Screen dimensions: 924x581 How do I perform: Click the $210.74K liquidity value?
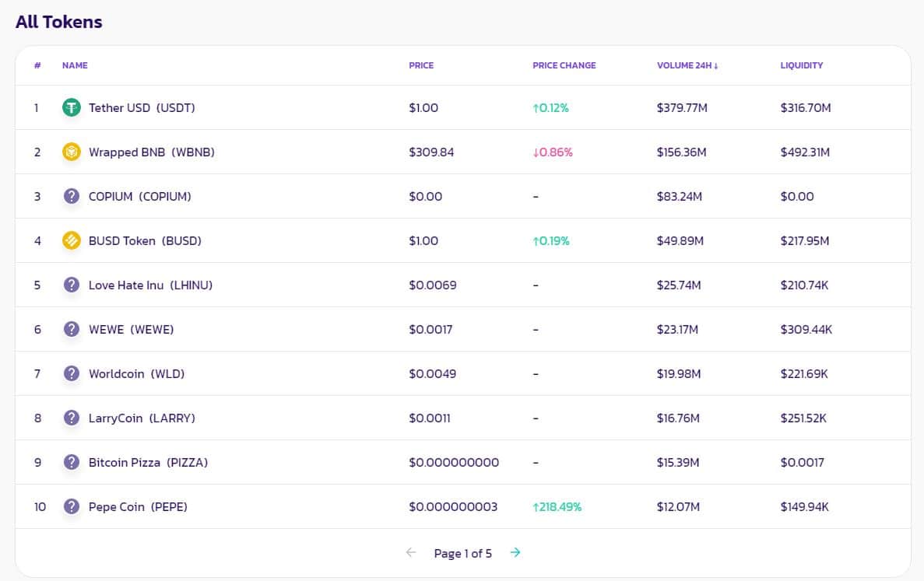click(x=804, y=285)
